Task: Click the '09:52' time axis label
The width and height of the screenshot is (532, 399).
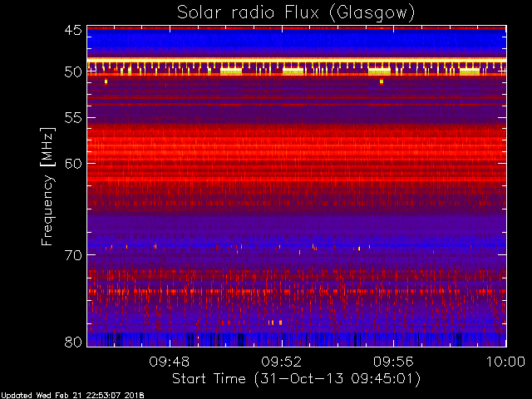Action: 281,362
